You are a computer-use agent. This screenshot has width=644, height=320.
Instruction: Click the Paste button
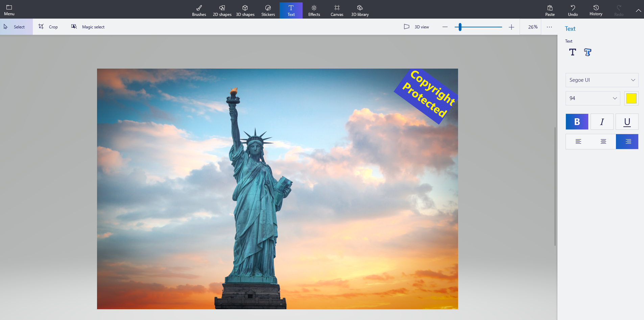(x=550, y=10)
